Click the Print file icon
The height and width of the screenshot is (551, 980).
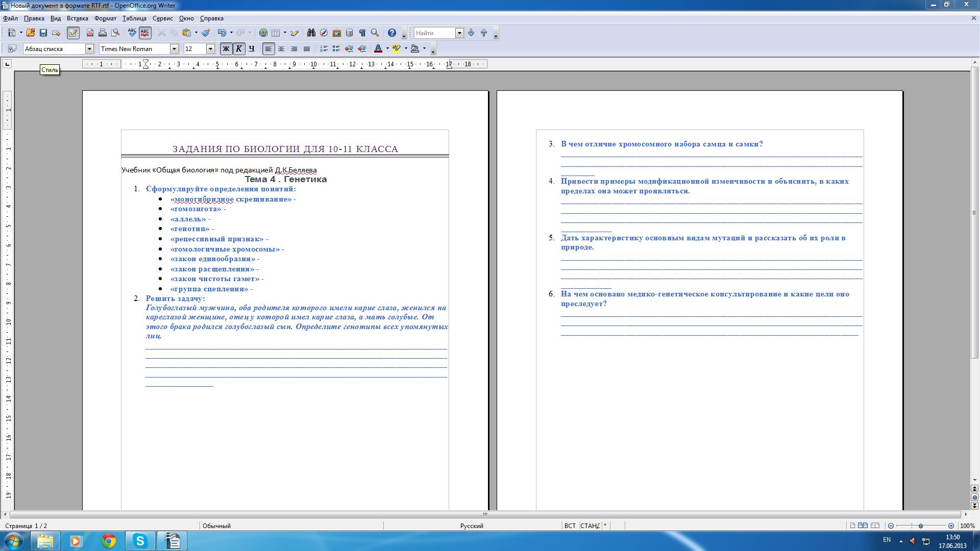pyautogui.click(x=103, y=33)
